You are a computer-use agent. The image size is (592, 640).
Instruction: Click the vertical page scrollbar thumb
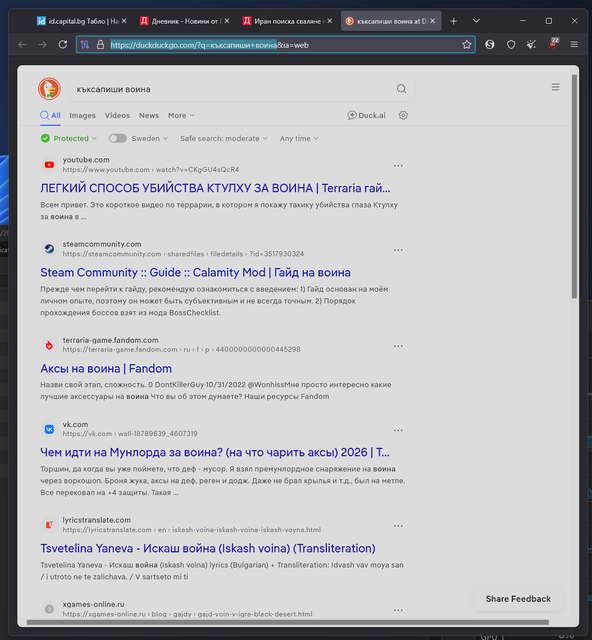point(574,186)
